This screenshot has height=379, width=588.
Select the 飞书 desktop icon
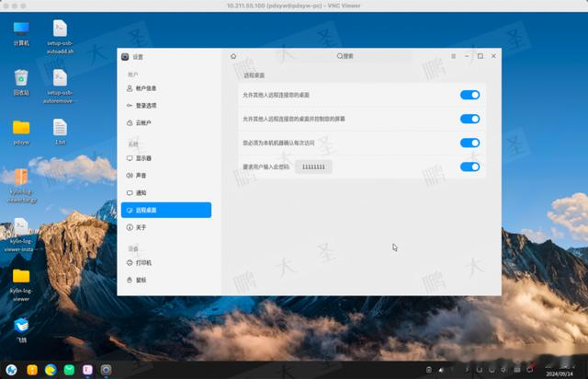click(x=21, y=330)
